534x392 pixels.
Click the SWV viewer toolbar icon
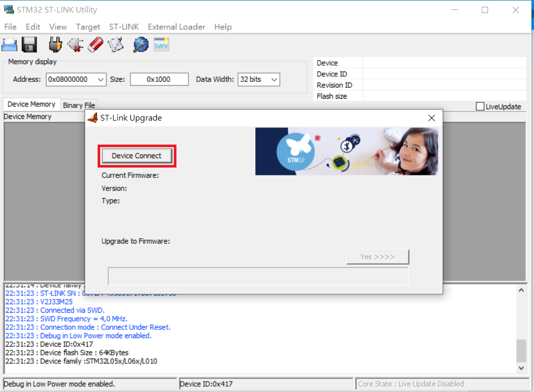(161, 45)
